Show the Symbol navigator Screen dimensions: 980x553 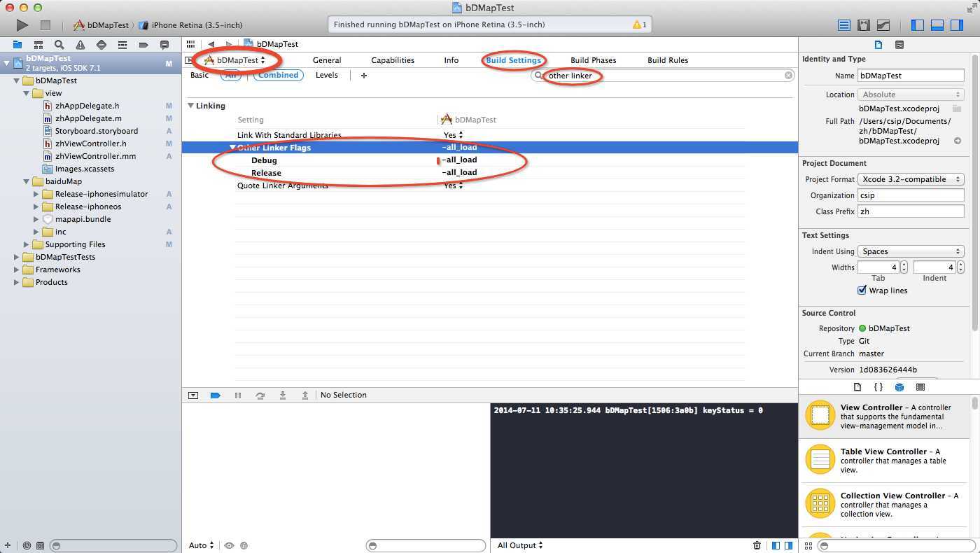38,45
